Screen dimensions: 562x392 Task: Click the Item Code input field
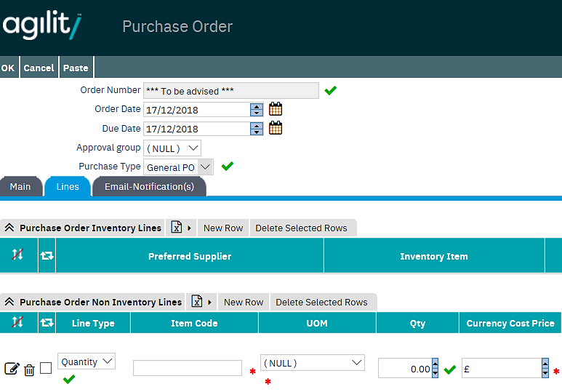tap(188, 368)
